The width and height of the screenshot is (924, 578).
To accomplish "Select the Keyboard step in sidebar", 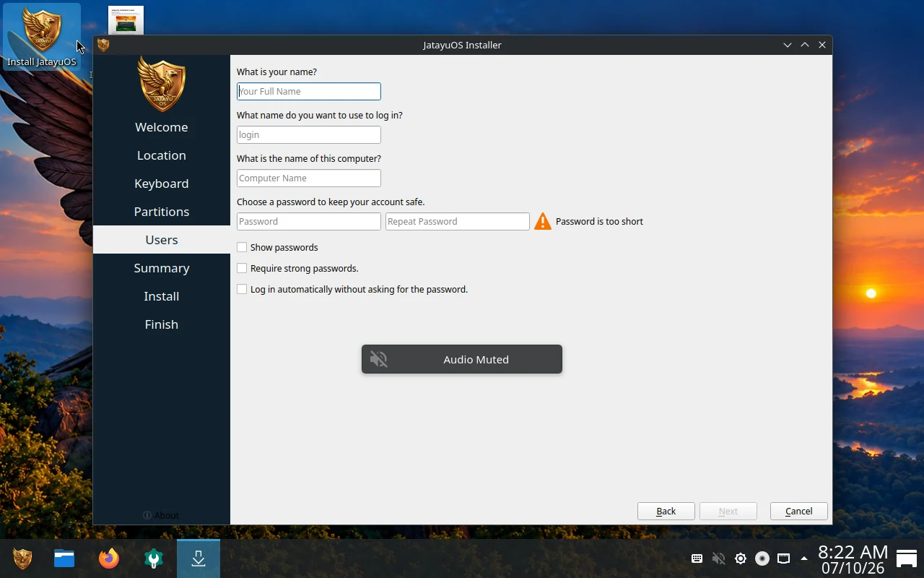I will tap(162, 184).
